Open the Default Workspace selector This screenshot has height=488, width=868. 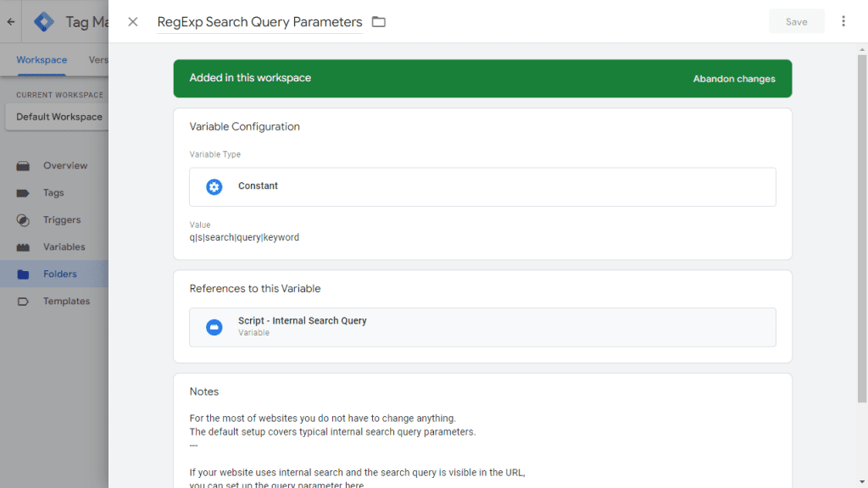pyautogui.click(x=57, y=117)
